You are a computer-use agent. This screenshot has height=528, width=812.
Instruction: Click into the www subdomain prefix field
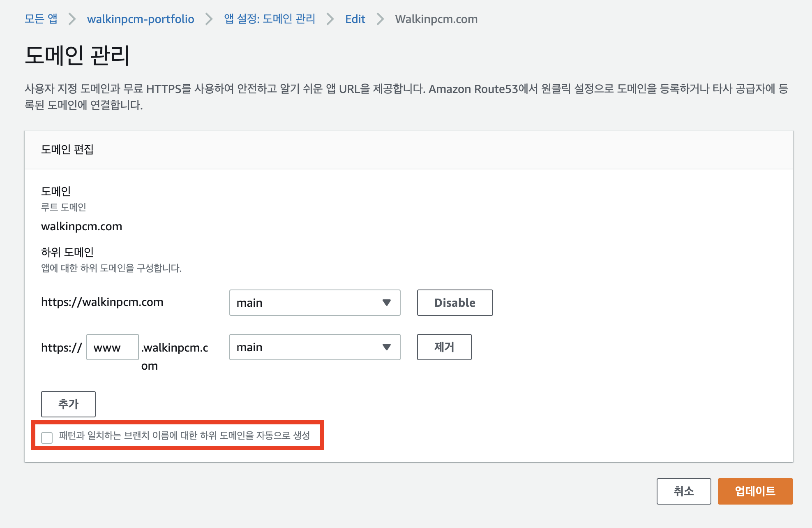pos(112,347)
